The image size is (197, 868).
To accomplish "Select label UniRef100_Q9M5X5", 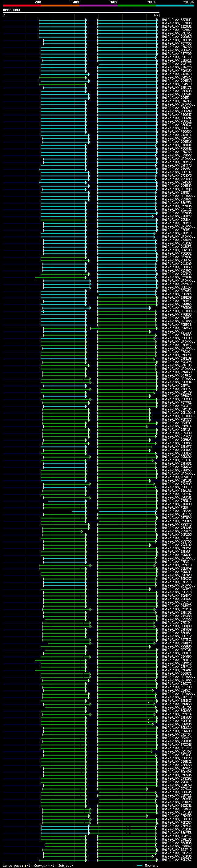I will click(177, 78).
